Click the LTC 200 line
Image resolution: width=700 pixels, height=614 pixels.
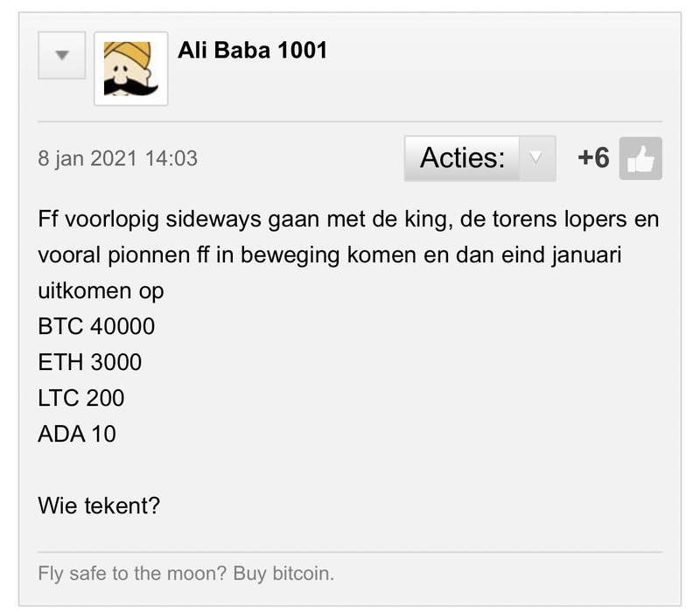pyautogui.click(x=81, y=398)
